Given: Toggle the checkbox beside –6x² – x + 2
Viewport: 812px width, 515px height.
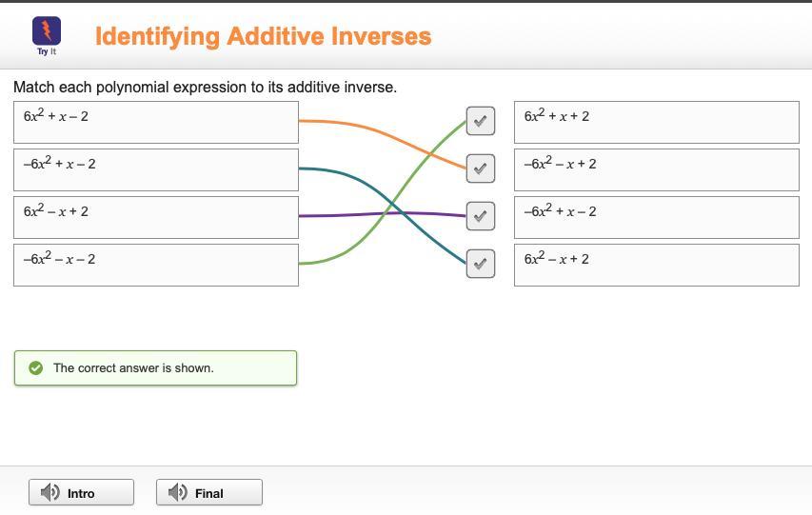Looking at the screenshot, I should pos(481,168).
